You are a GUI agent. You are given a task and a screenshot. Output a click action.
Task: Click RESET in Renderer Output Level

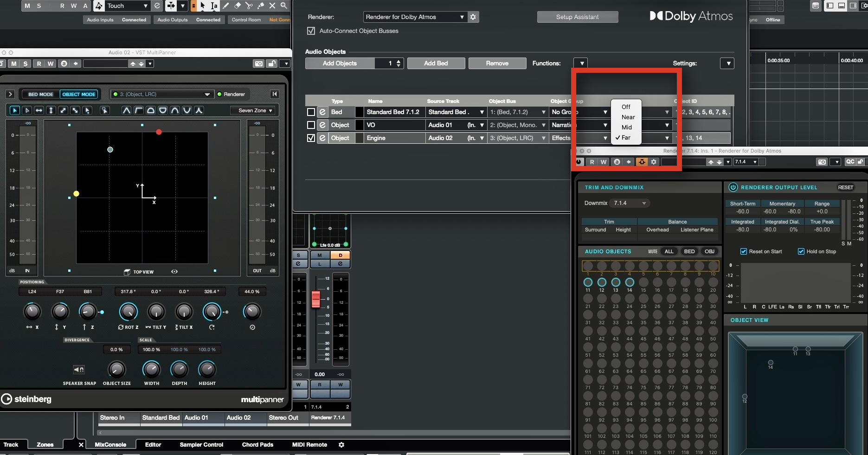(845, 187)
